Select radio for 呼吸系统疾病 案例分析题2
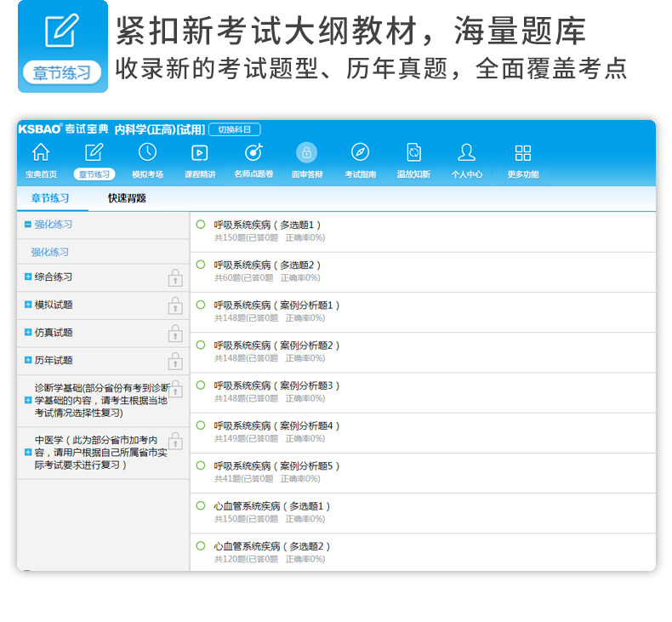This screenshot has height=622, width=672. [201, 345]
